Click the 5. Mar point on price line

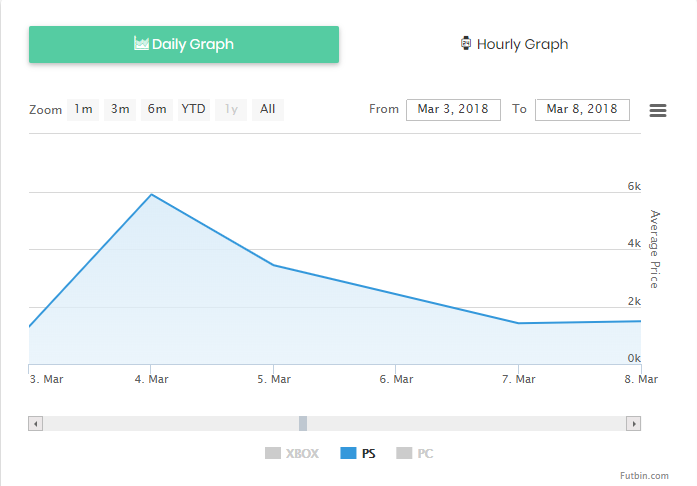[x=273, y=265]
